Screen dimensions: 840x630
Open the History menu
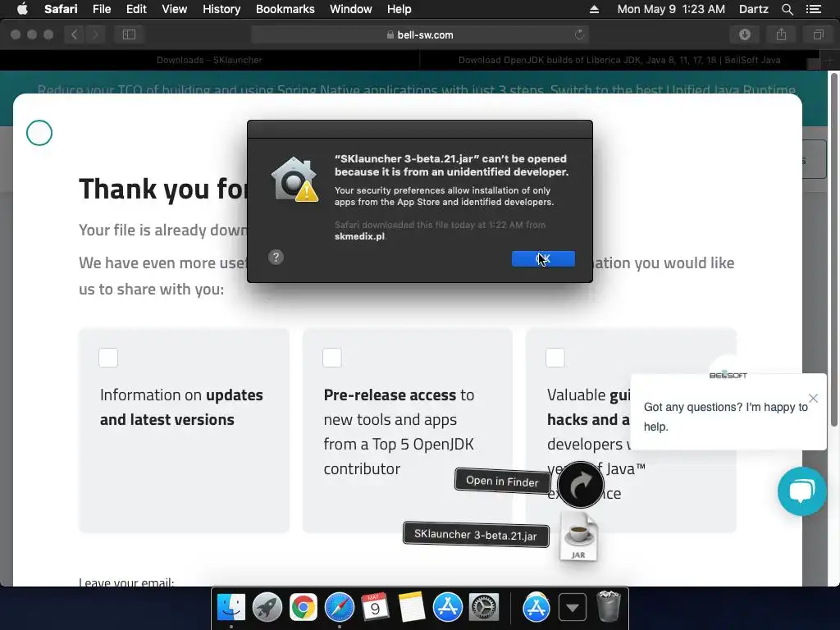[221, 9]
